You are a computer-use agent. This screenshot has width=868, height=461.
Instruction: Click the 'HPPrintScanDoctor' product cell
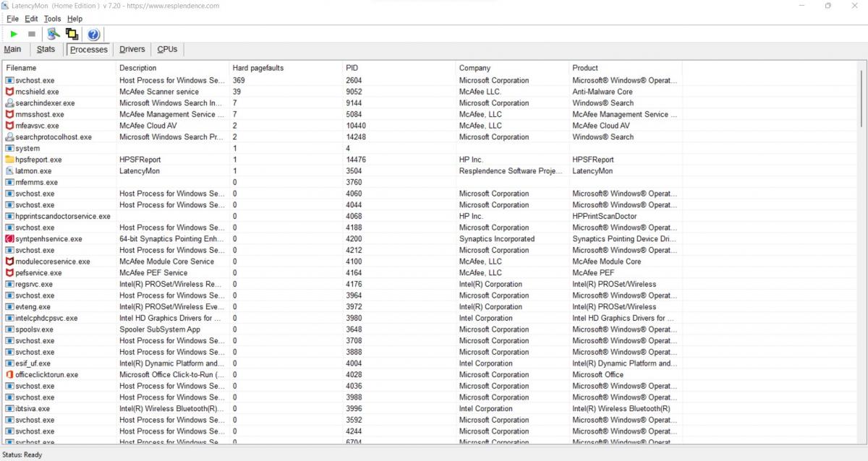click(605, 216)
